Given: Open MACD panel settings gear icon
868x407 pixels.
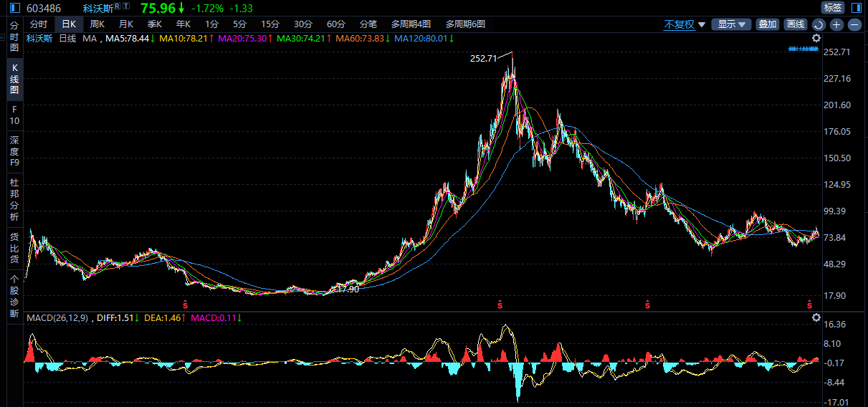Looking at the screenshot, I should tap(816, 317).
